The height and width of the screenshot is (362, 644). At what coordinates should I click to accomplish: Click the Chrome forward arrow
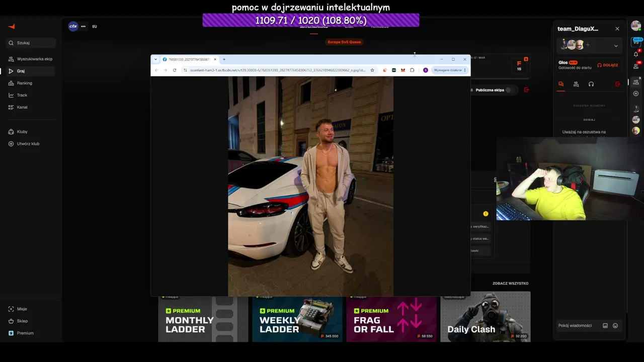pyautogui.click(x=166, y=70)
